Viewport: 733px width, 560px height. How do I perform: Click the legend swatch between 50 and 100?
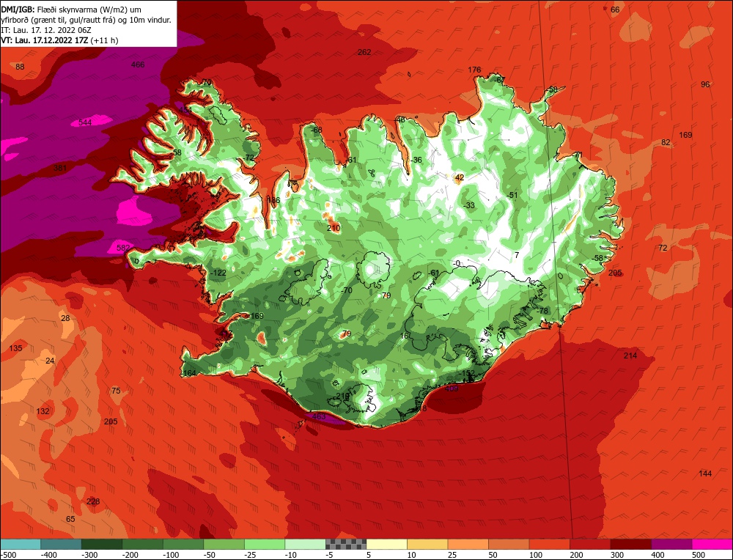point(509,544)
